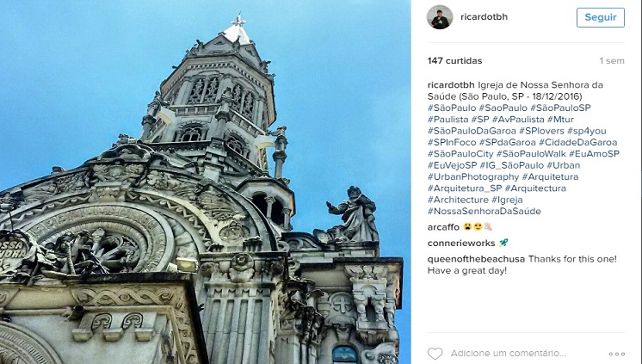Open the #SPlovers hashtag
Image resolution: width=642 pixels, height=364 pixels.
tap(541, 131)
